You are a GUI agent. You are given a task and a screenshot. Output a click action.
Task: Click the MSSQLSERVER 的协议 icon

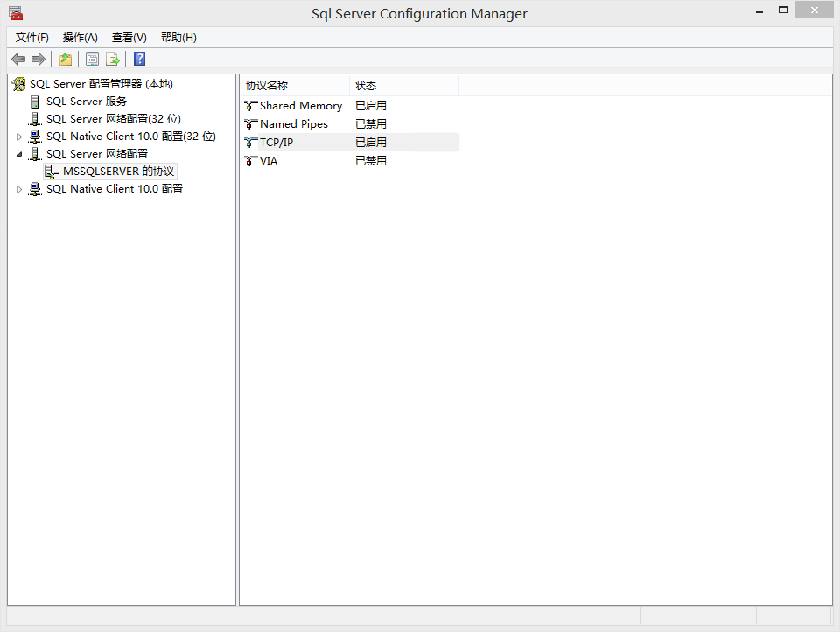(x=52, y=172)
